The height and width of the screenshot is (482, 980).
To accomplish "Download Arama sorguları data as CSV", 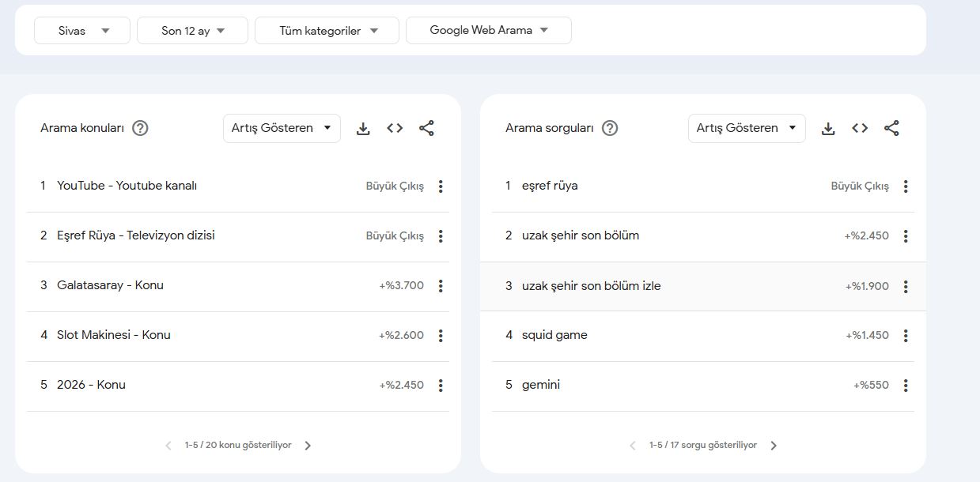I will click(x=828, y=128).
